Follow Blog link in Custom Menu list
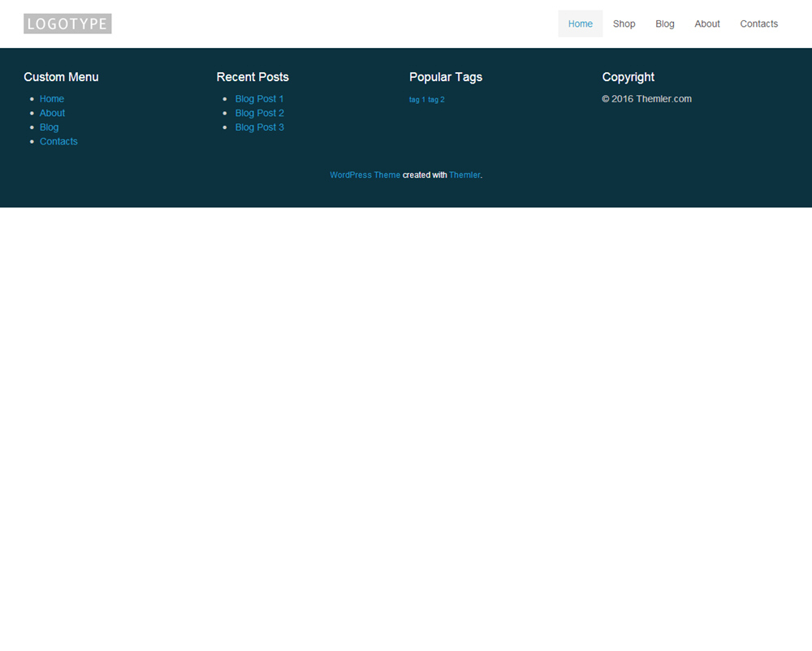 pos(49,127)
